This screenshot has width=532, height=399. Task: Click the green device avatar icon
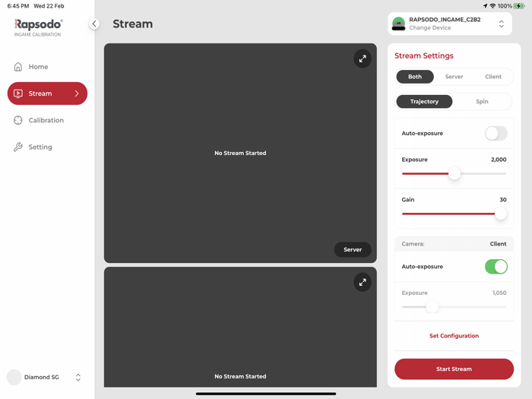point(398,24)
